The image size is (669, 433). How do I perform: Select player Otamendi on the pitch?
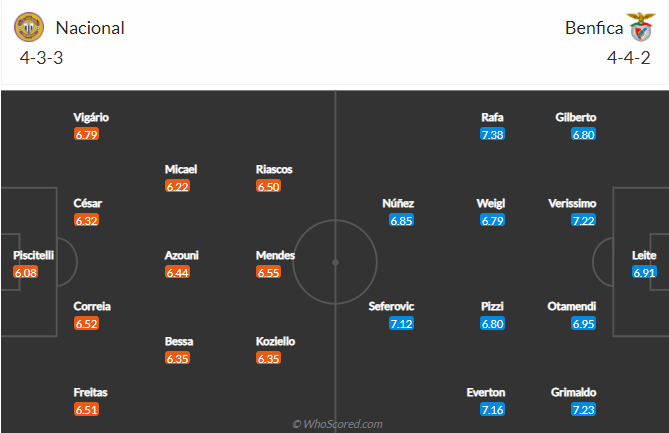572,306
